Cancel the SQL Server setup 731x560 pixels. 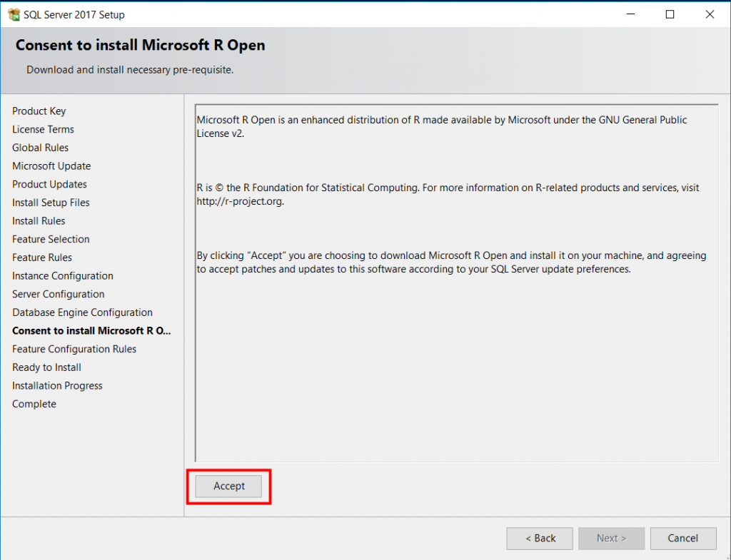(x=683, y=538)
